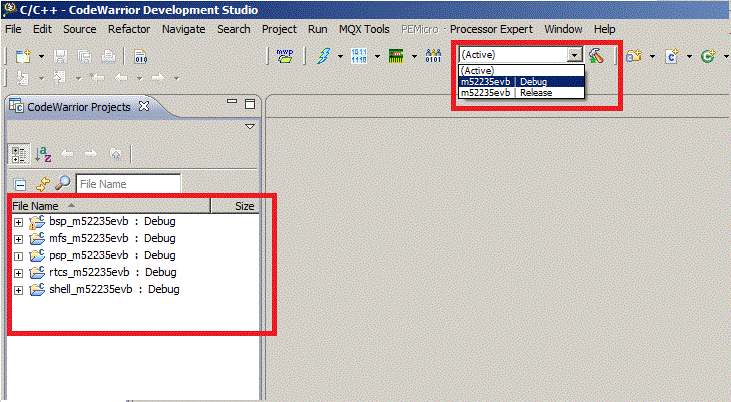Toggle the tree hierarchy view icon

point(19,154)
